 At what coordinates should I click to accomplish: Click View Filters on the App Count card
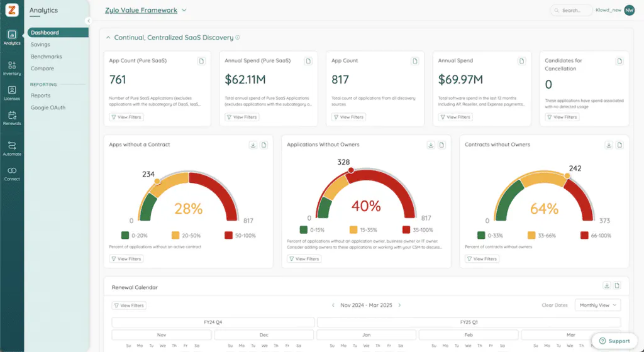[348, 117]
